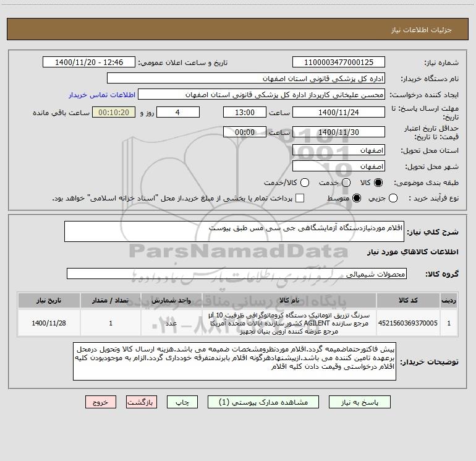Open the اطلاعات تماس خریدار link
Screen dimensions: 476x461
pos(102,95)
